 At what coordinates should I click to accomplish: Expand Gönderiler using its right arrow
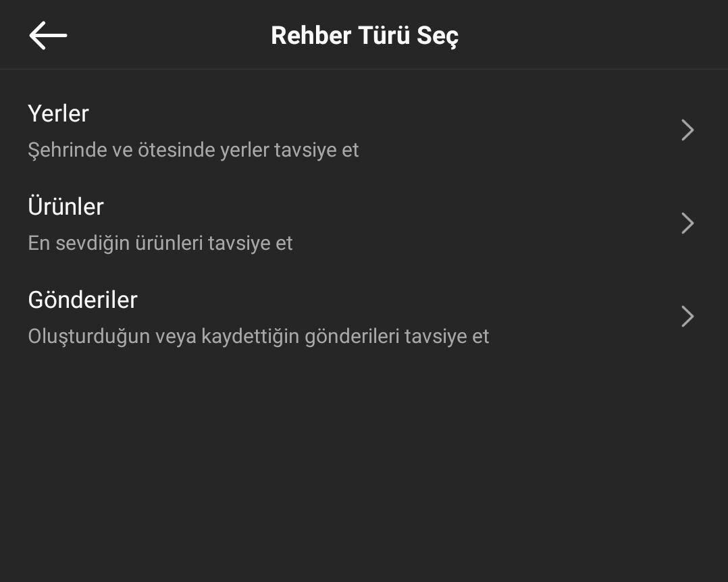click(x=687, y=317)
